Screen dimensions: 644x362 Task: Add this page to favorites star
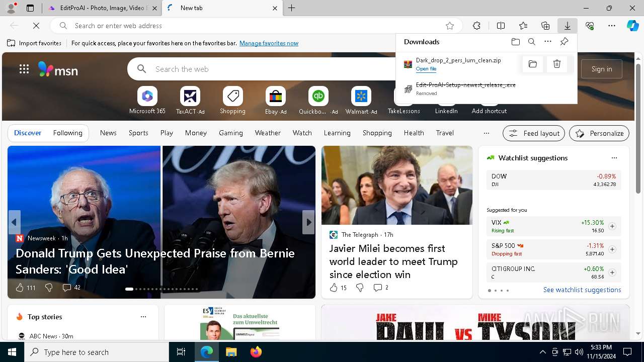(x=450, y=26)
